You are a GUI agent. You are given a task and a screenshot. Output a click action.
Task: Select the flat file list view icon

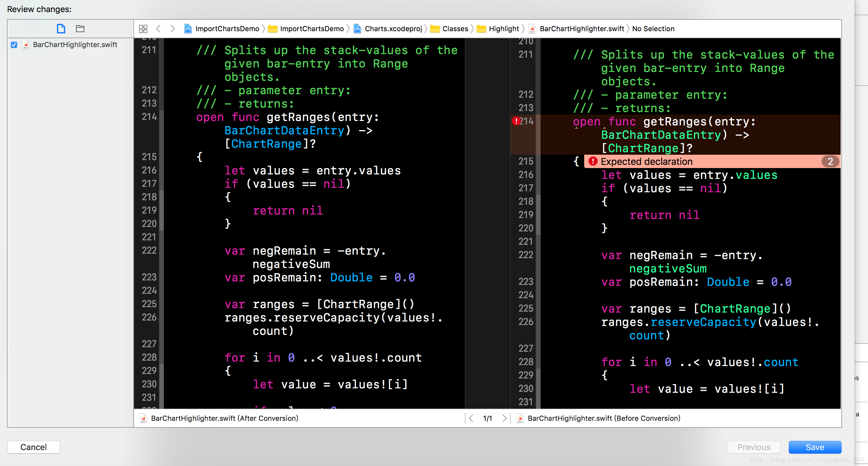[x=61, y=29]
